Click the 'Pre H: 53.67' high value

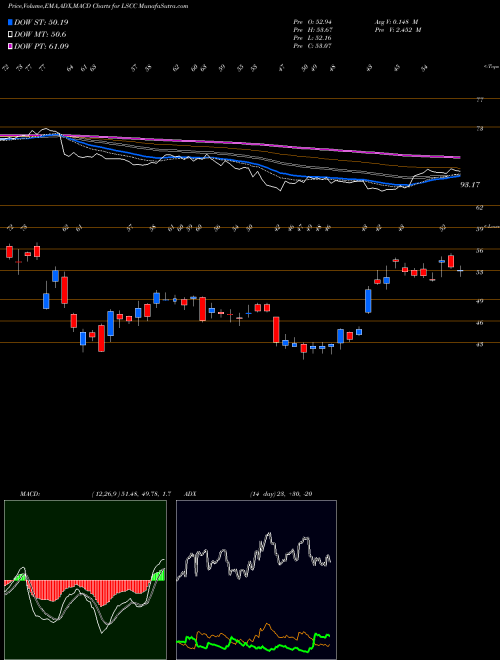(313, 30)
